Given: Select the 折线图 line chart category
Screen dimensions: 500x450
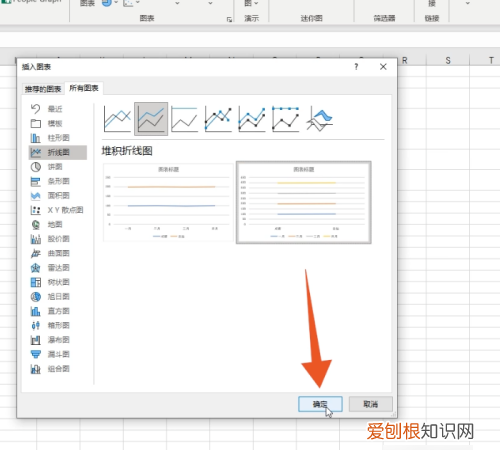Looking at the screenshot, I should coord(57,152).
